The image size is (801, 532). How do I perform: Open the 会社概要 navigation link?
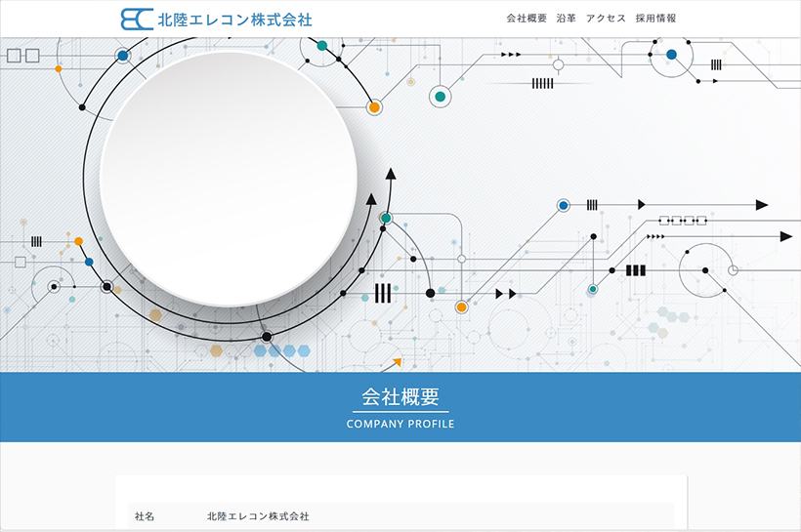pyautogui.click(x=527, y=19)
